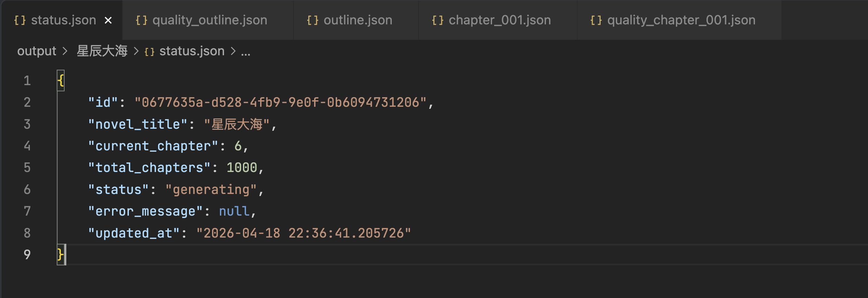Expand the chevron after status.json breadcrumb
Viewport: 868px width, 298px height.
[x=233, y=51]
